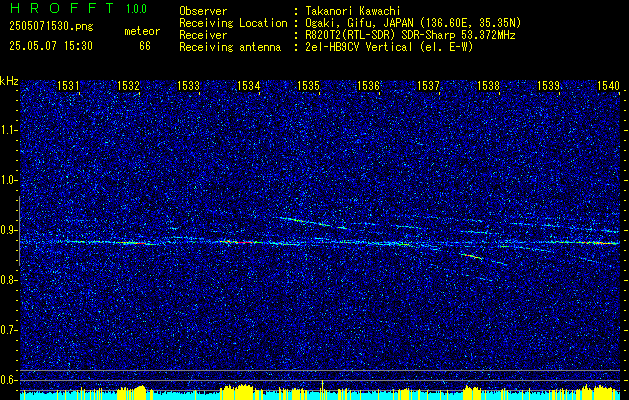Click the 1534 time marker
This screenshot has width=629, height=400.
pyautogui.click(x=249, y=85)
